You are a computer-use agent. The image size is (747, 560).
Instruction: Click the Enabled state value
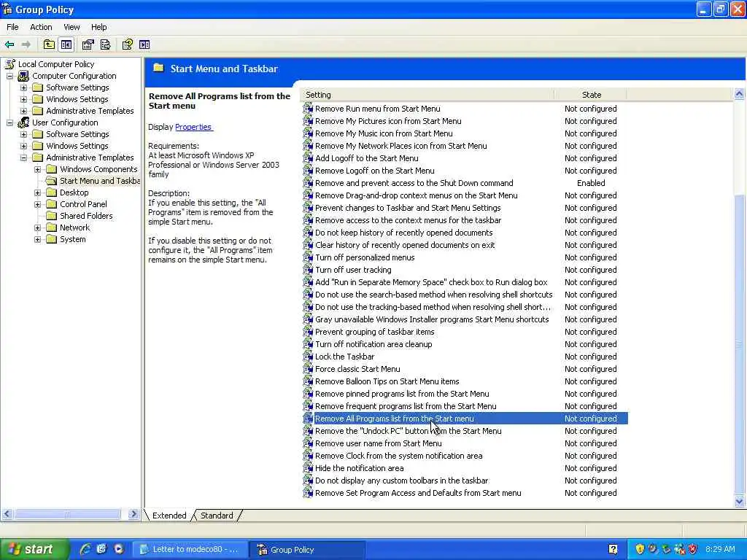click(x=591, y=183)
